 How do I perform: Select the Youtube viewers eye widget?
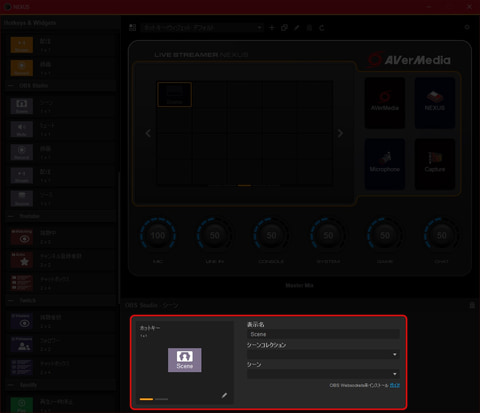[x=22, y=237]
